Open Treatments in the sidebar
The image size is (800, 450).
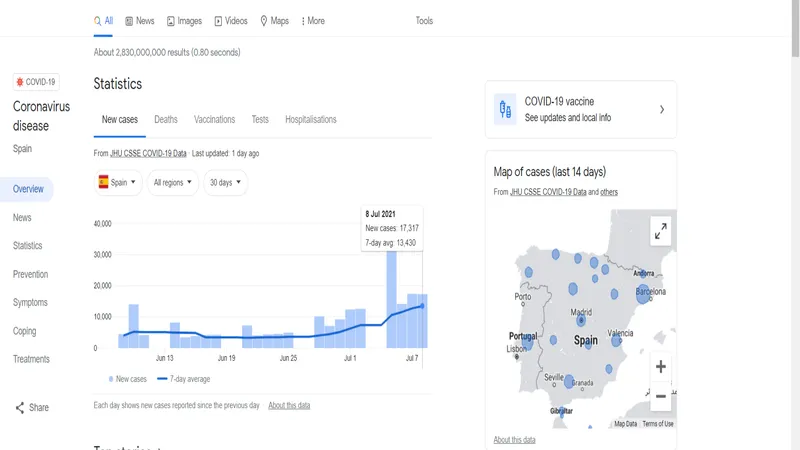31,359
